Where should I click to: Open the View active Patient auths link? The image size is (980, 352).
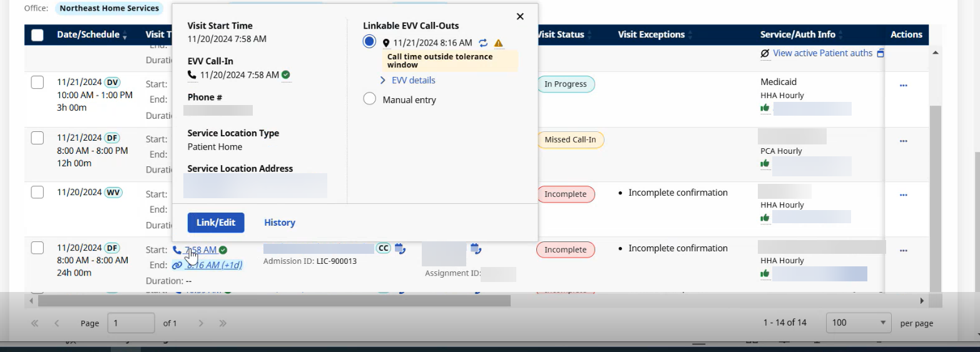[822, 54]
